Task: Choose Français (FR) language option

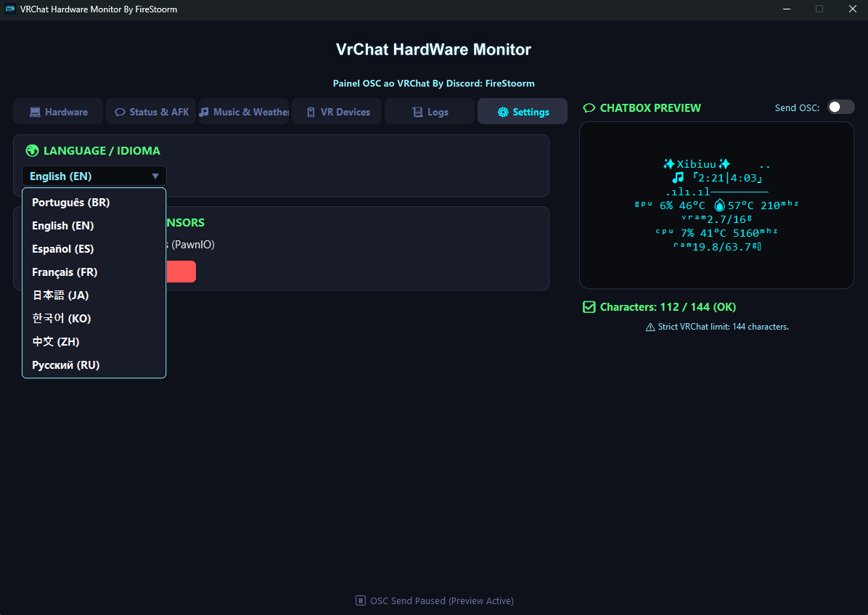Action: [x=94, y=272]
